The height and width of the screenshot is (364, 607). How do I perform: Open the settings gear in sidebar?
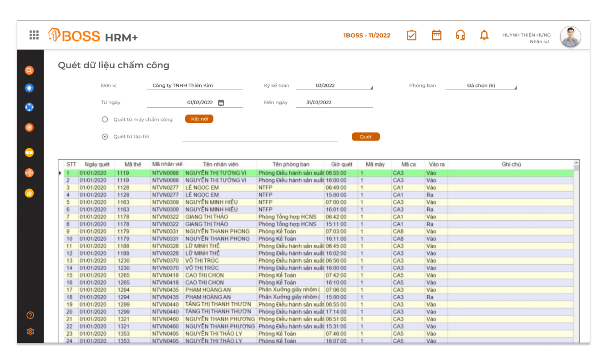tap(30, 332)
